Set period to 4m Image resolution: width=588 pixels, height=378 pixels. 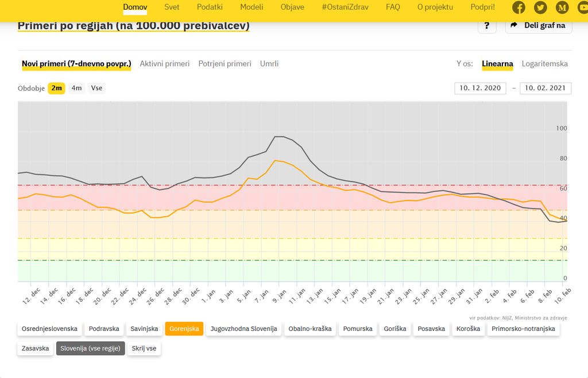(x=76, y=88)
